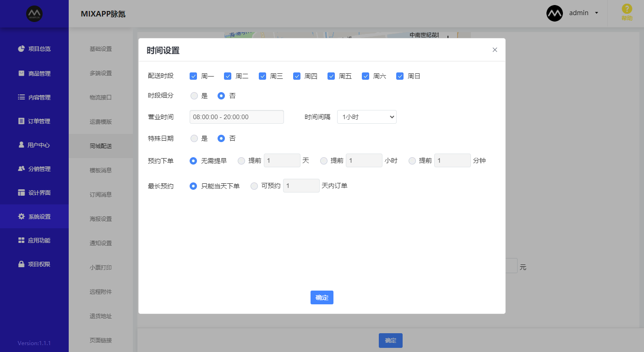The width and height of the screenshot is (644, 352).
Task: Select the 提前 天 radio option
Action: click(x=241, y=161)
